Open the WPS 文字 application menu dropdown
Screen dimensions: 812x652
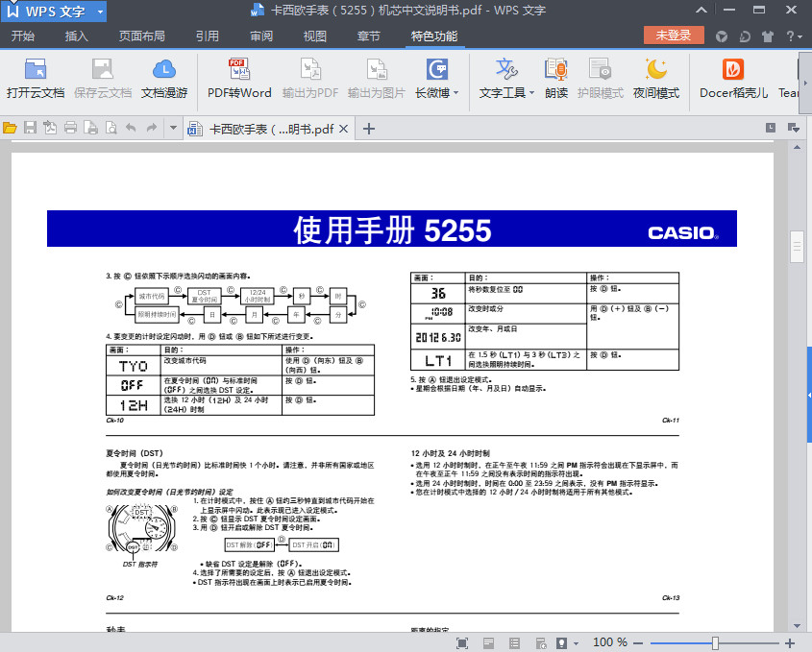101,12
